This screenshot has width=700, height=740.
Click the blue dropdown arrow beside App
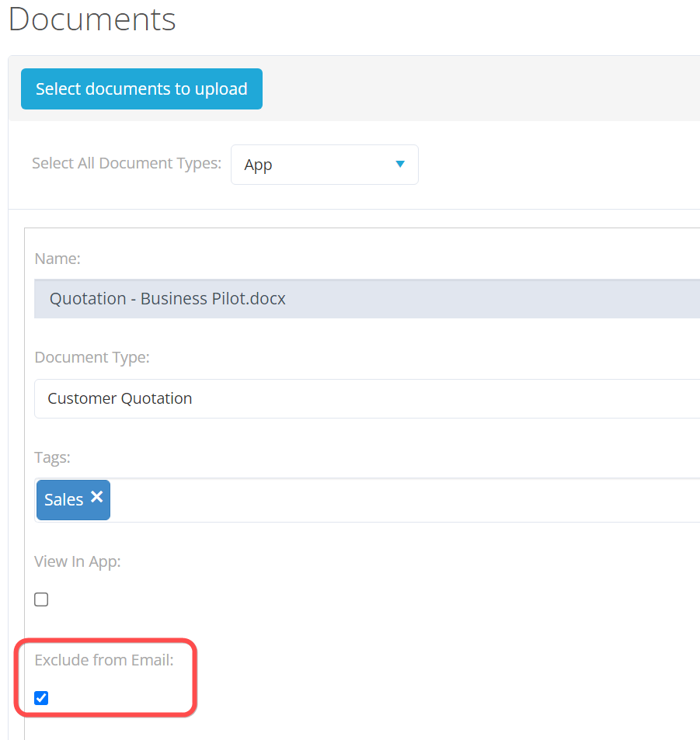pos(400,164)
